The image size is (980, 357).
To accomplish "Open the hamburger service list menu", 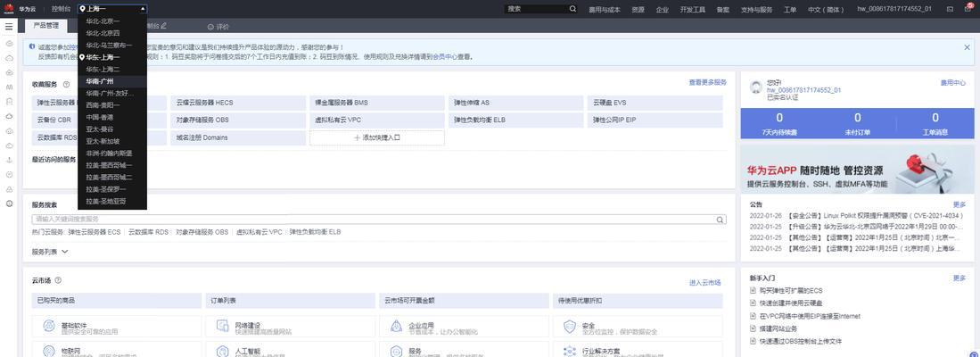I will [x=9, y=26].
